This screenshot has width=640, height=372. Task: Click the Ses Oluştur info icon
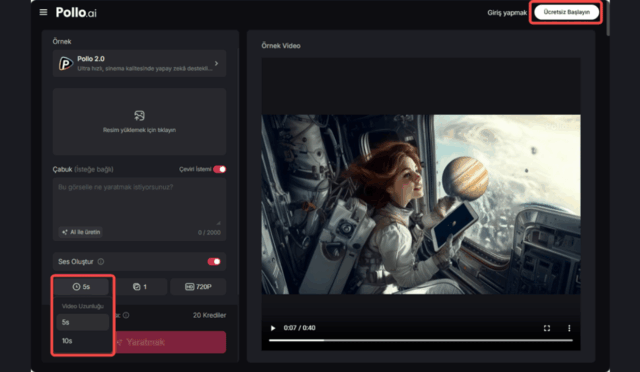tap(101, 261)
